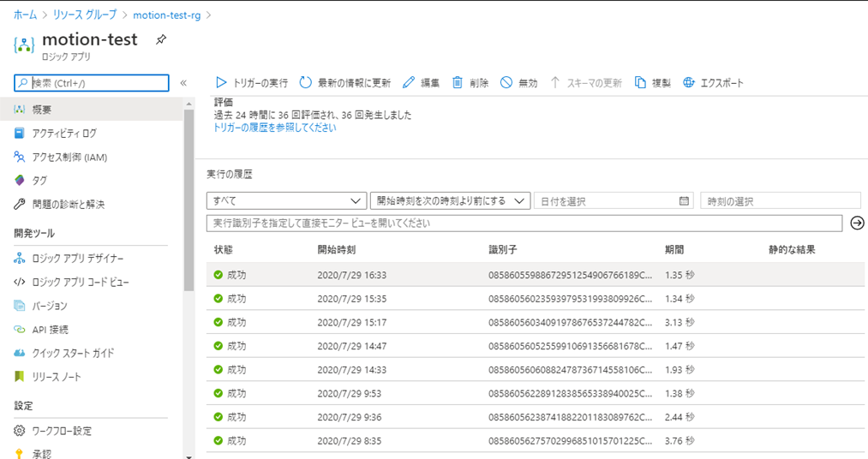
Task: Go to motion-test-rg breadcrumb
Action: coord(166,15)
